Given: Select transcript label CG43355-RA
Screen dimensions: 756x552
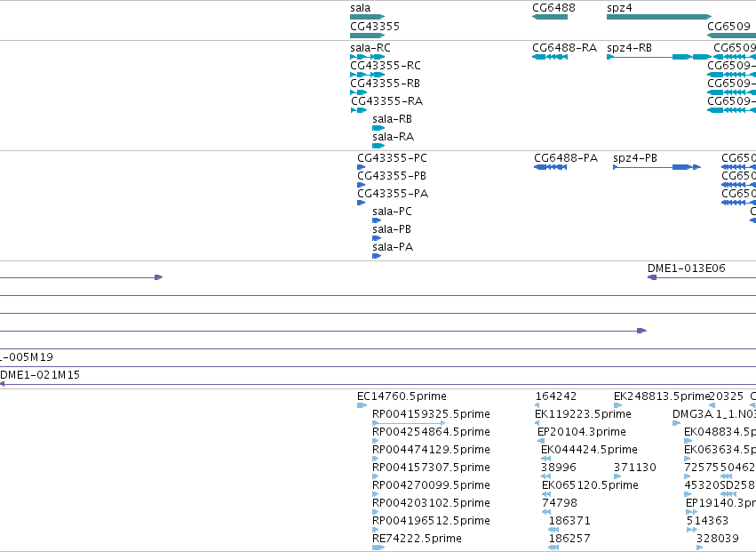Looking at the screenshot, I should point(386,101).
